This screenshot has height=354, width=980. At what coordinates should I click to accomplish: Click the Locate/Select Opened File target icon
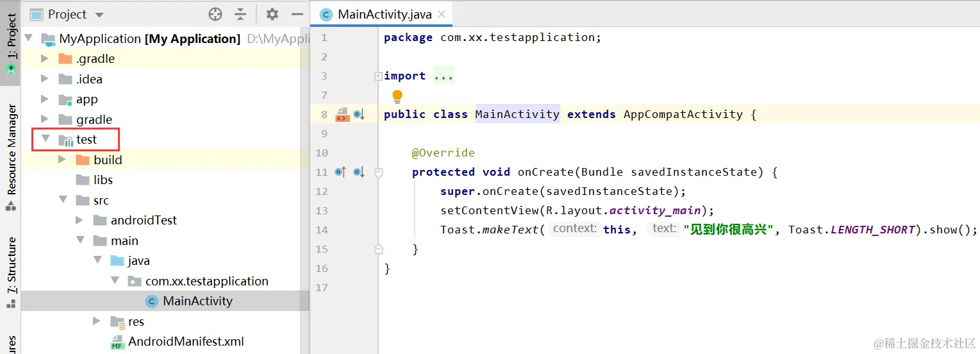tap(215, 14)
